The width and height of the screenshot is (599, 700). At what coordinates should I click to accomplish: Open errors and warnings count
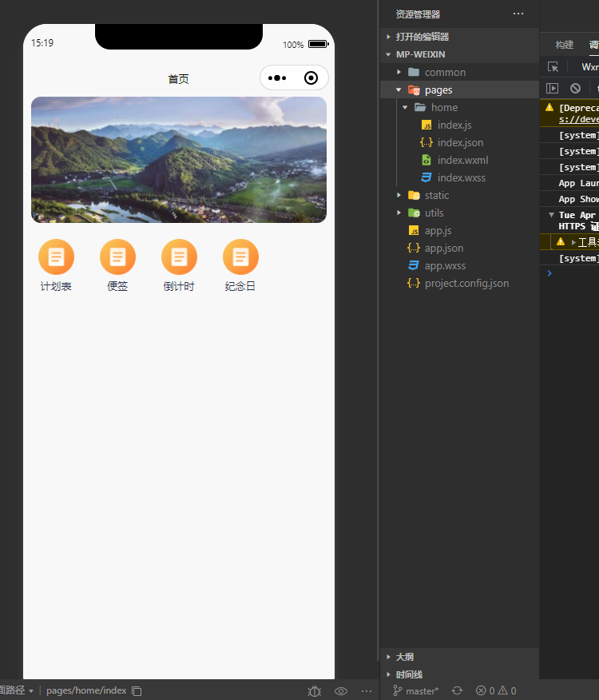[x=496, y=691]
